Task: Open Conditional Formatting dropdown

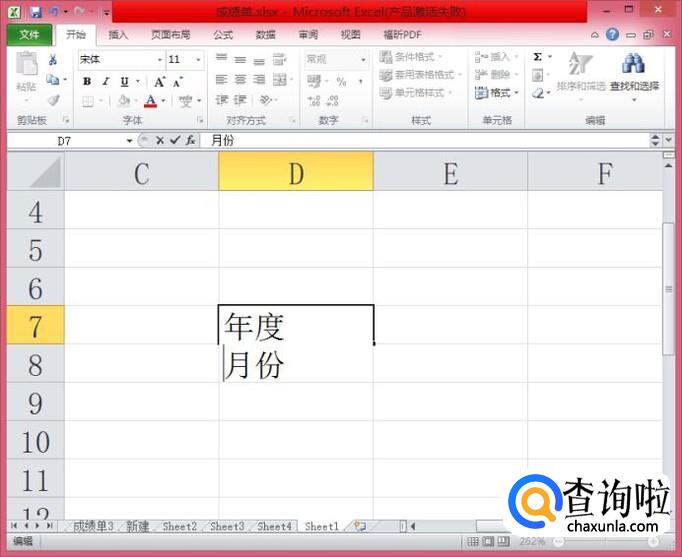Action: pyautogui.click(x=411, y=57)
